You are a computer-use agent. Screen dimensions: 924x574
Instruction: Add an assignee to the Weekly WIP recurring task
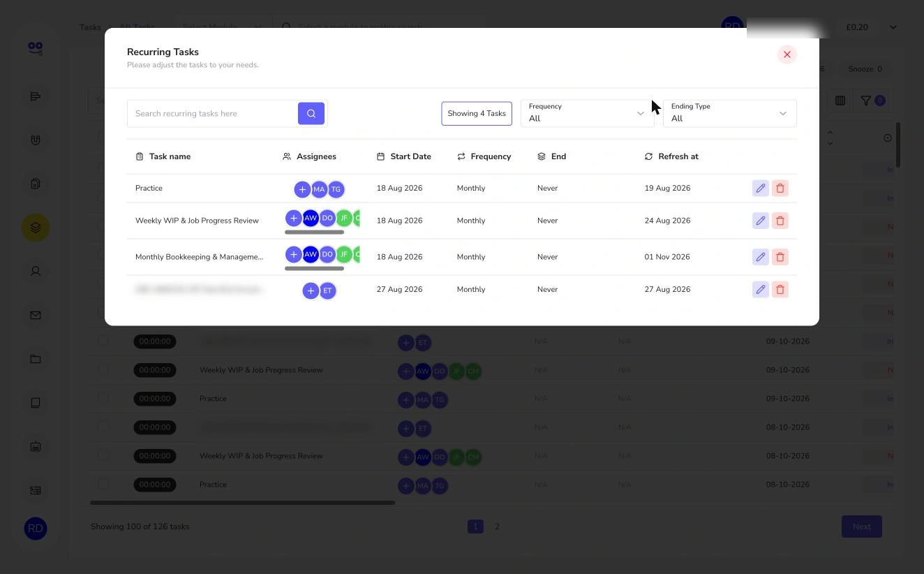(294, 218)
